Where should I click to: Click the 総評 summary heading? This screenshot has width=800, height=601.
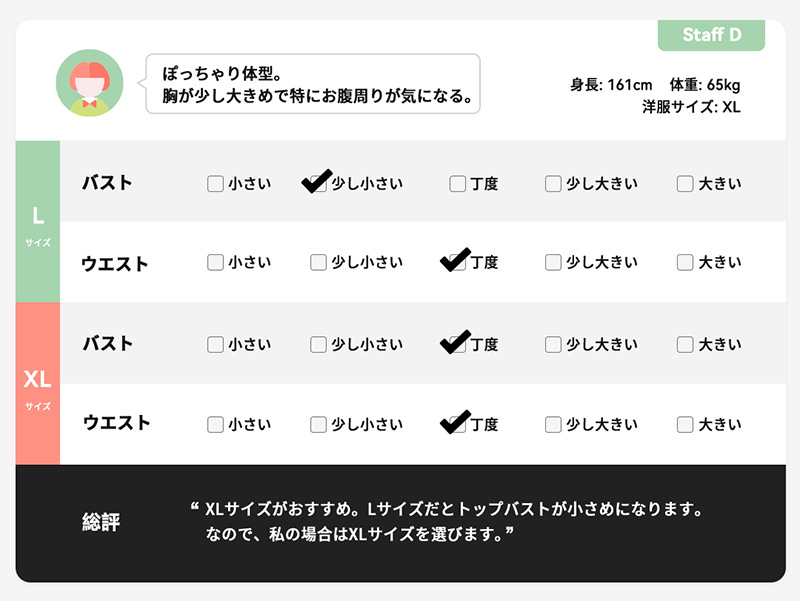[x=101, y=522]
